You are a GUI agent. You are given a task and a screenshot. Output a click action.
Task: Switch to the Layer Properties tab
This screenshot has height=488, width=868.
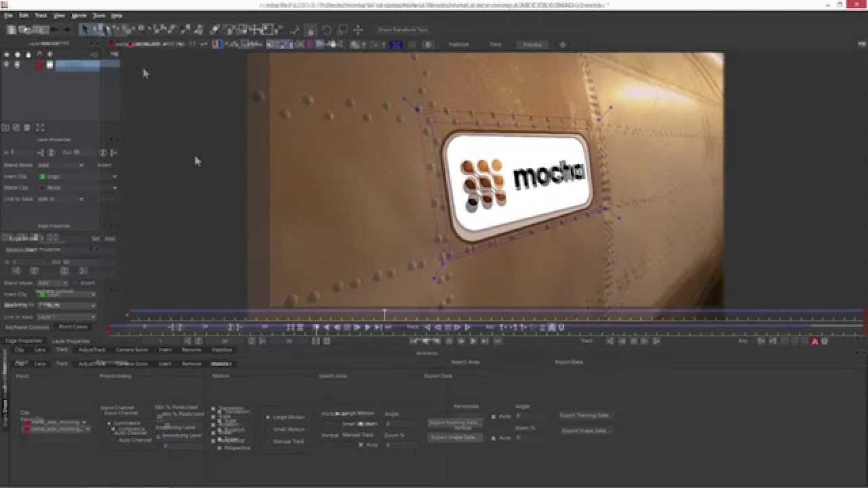pos(71,341)
